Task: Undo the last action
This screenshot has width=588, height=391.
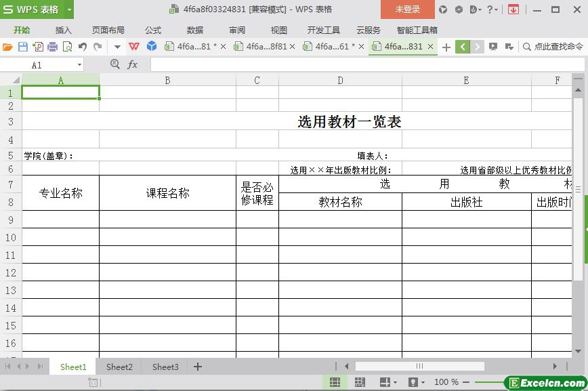Action: pyautogui.click(x=83, y=47)
